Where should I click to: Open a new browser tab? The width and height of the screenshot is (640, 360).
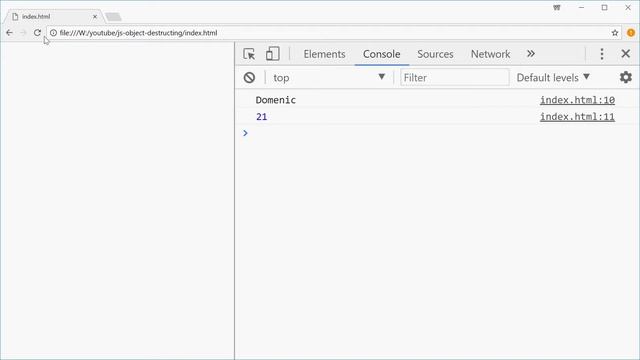[x=113, y=17]
